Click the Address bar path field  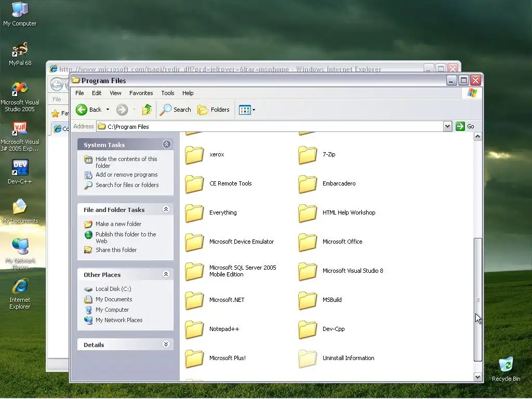tap(270, 127)
